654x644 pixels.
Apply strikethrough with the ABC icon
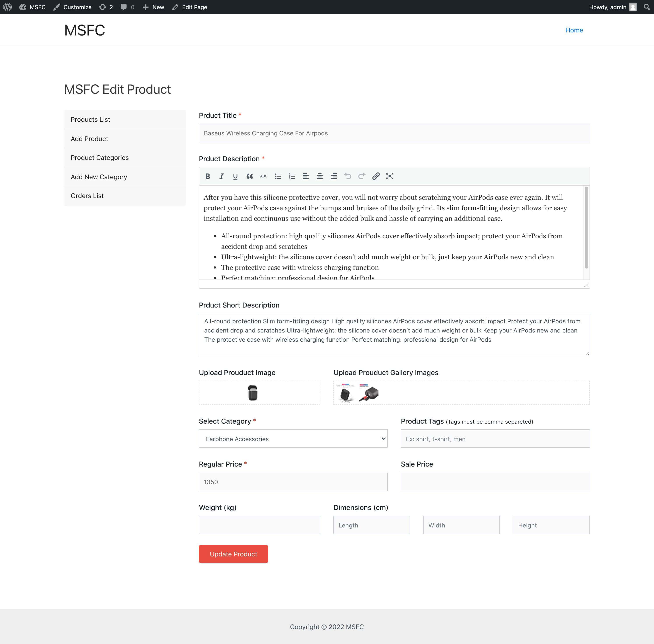coord(263,176)
